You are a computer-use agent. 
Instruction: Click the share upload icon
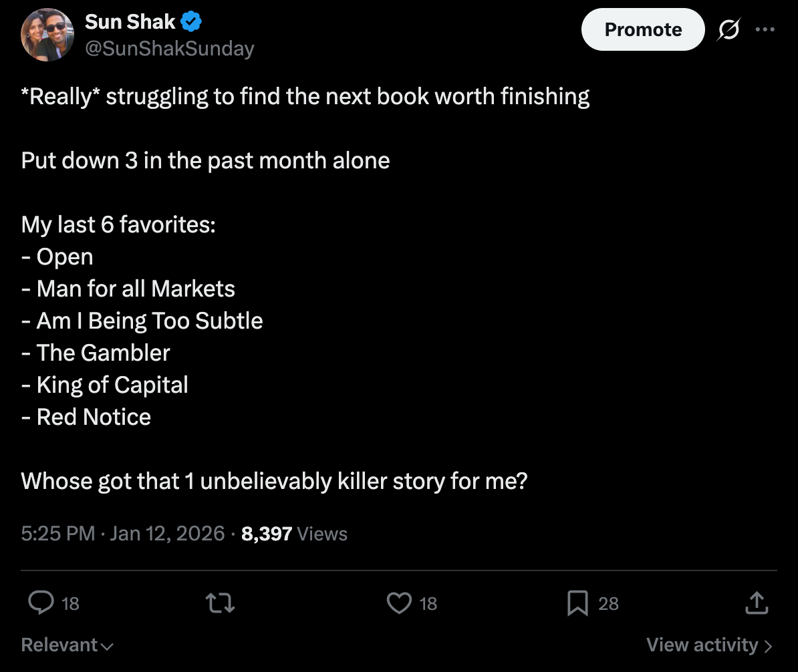(757, 604)
